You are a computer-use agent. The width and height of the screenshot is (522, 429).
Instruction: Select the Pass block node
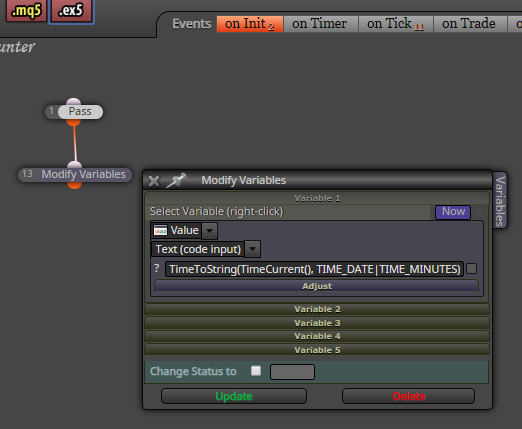click(80, 111)
